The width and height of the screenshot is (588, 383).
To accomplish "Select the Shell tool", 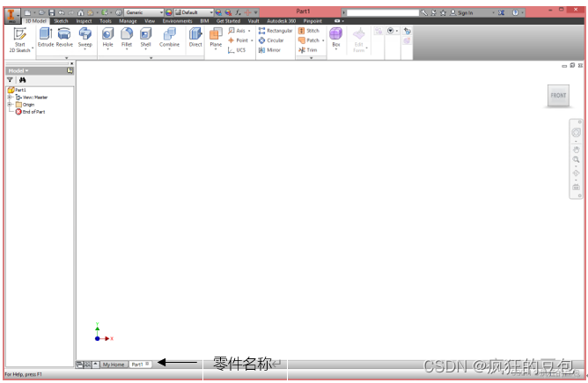I will point(146,36).
